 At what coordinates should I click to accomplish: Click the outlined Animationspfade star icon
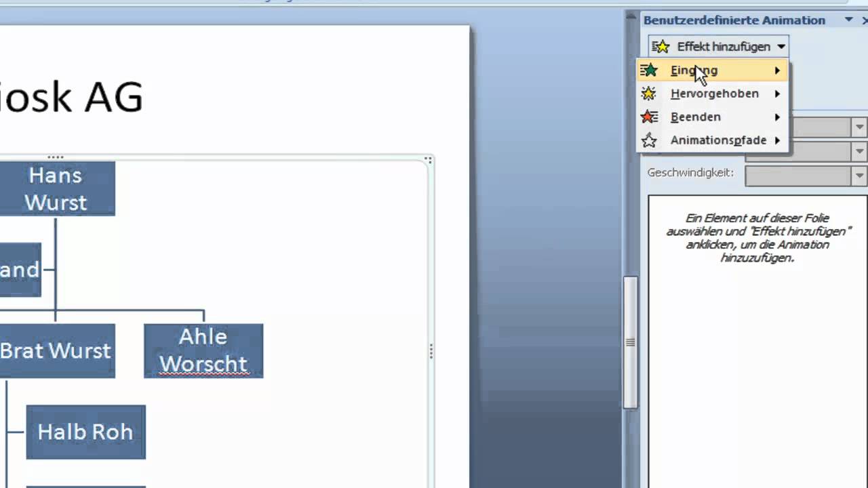pyautogui.click(x=649, y=140)
